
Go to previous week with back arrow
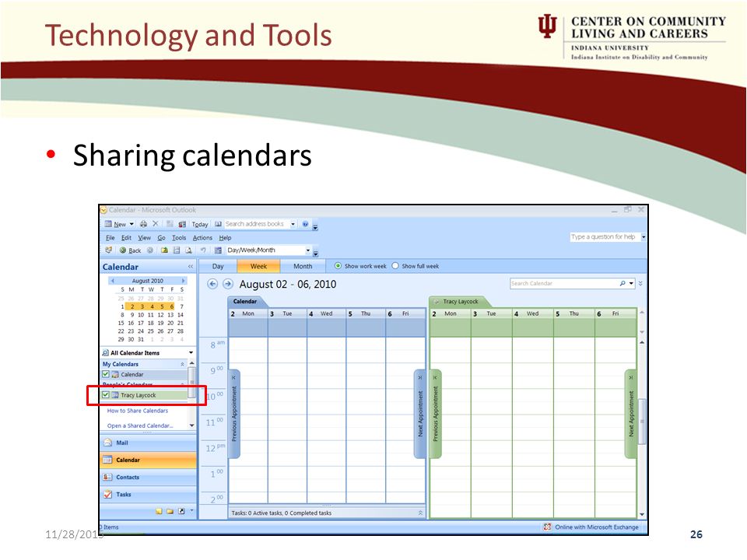coord(212,284)
